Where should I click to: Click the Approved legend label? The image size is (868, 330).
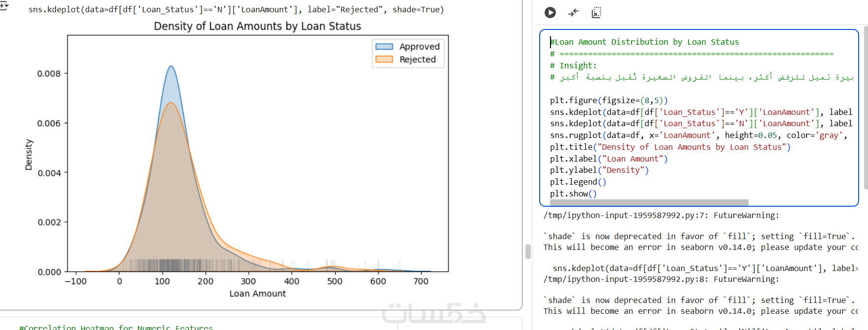pos(419,47)
